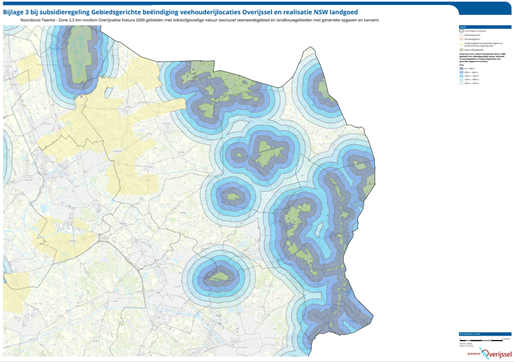Click the Provincie Overijssel logo
Viewport: 514px width, 362px height.
(490, 353)
